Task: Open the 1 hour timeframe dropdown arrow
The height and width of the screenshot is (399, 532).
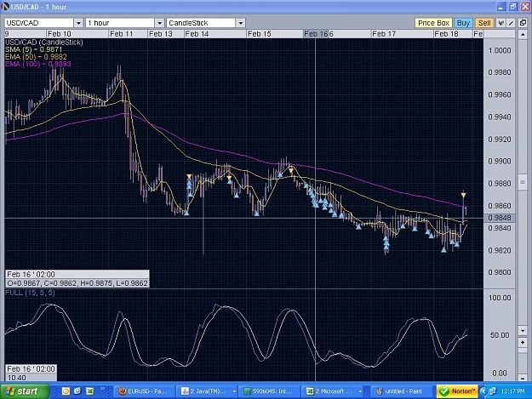Action: click(159, 23)
